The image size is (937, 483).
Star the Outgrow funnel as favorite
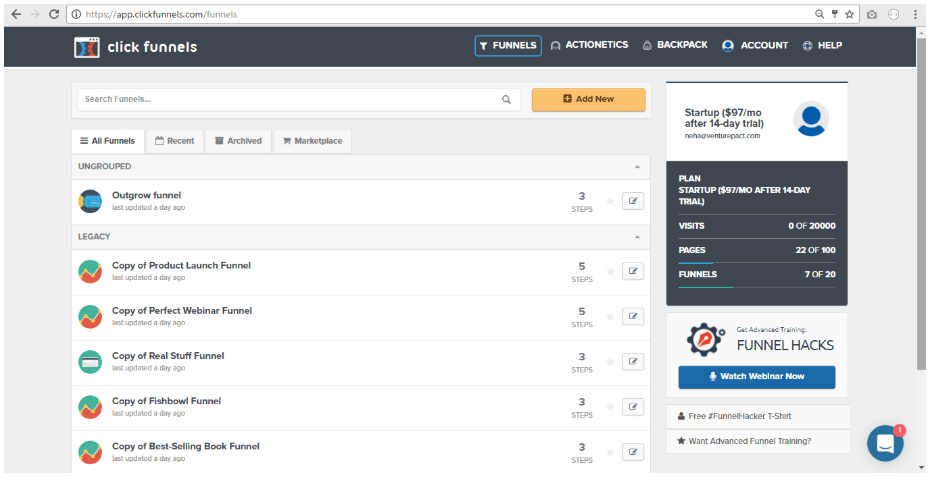610,201
